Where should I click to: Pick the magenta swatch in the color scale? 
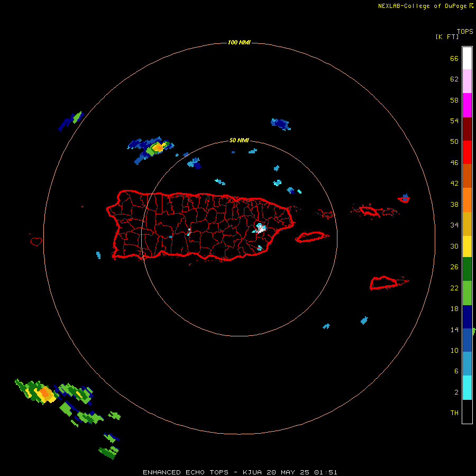pyautogui.click(x=467, y=105)
